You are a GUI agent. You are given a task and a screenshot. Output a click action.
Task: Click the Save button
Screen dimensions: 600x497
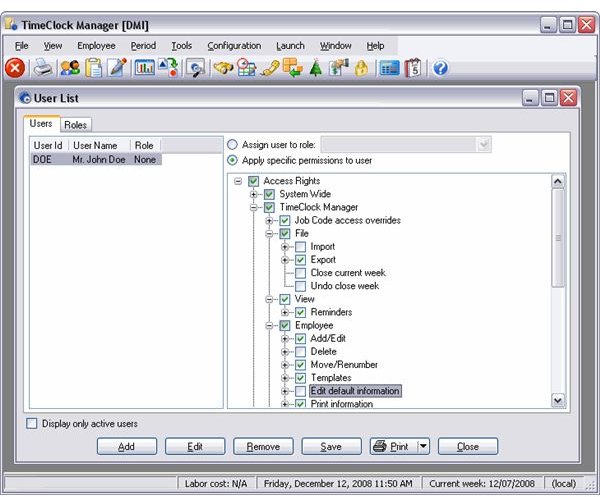[x=331, y=446]
